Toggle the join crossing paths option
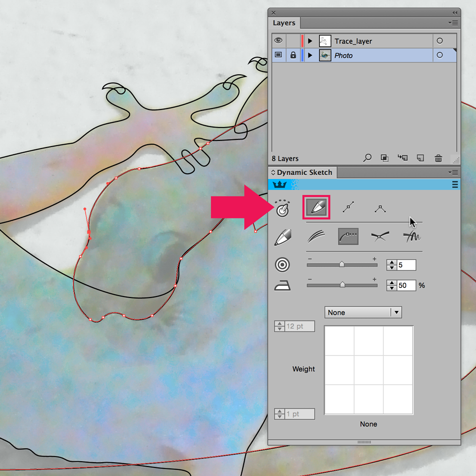The image size is (476, 476). [380, 237]
